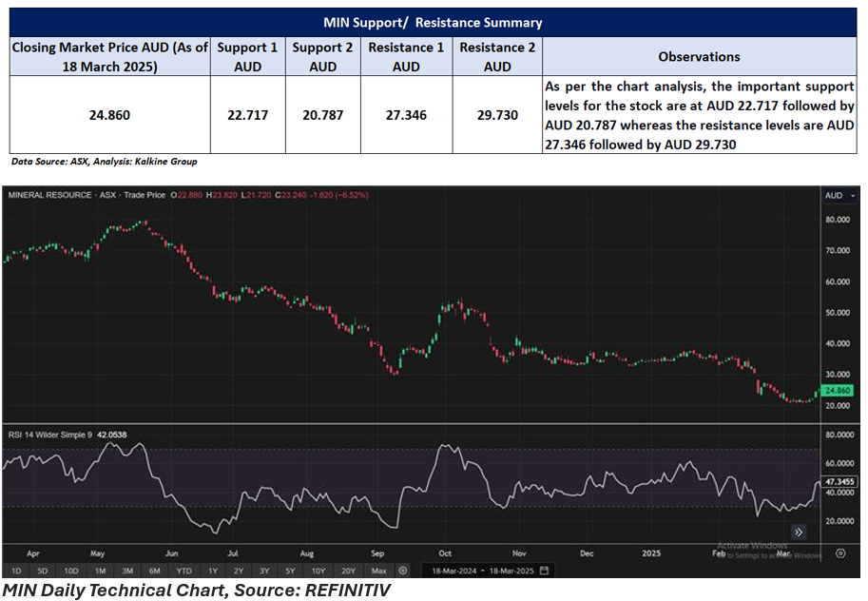
Task: Select the 10D time range
Action: pos(71,571)
